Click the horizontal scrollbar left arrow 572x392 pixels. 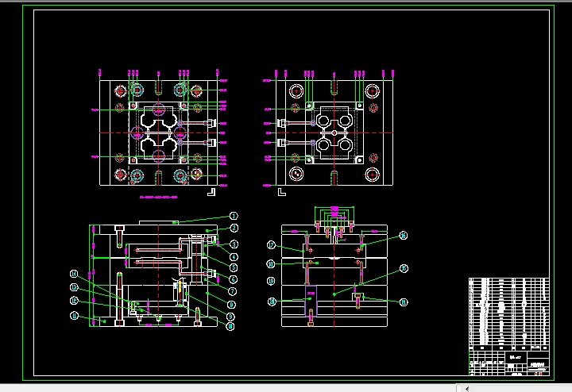tap(466, 389)
